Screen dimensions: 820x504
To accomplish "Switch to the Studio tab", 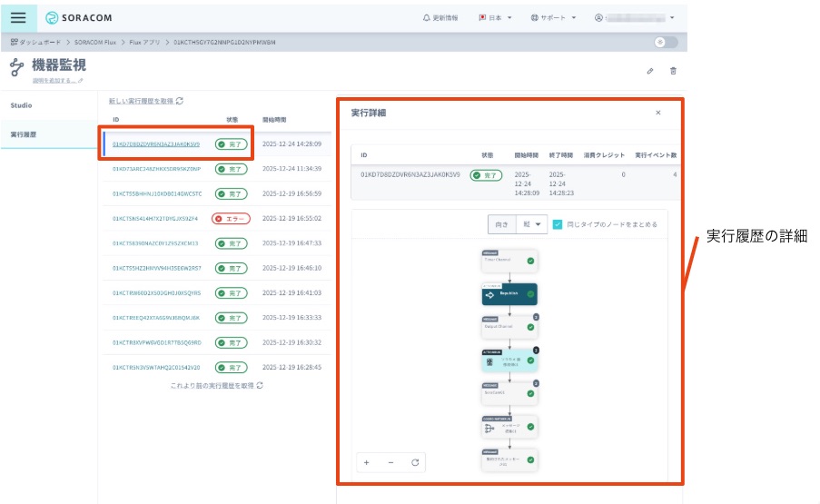I will point(21,105).
